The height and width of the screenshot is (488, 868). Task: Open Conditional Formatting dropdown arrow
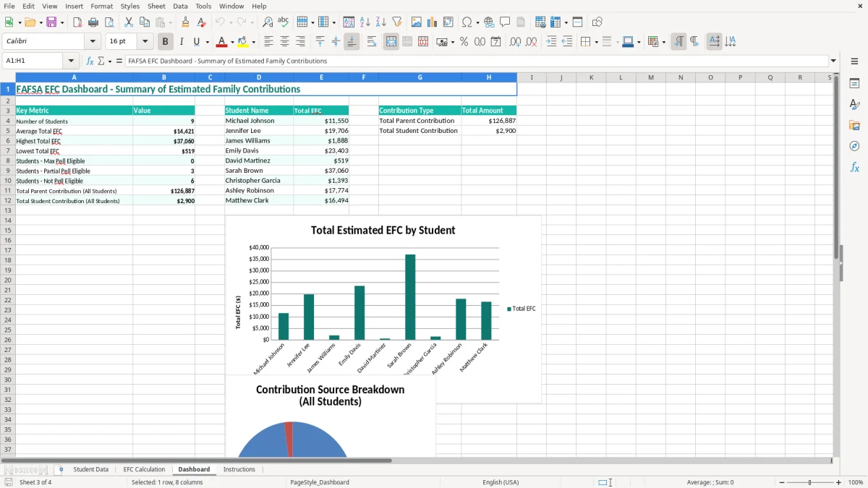(663, 42)
